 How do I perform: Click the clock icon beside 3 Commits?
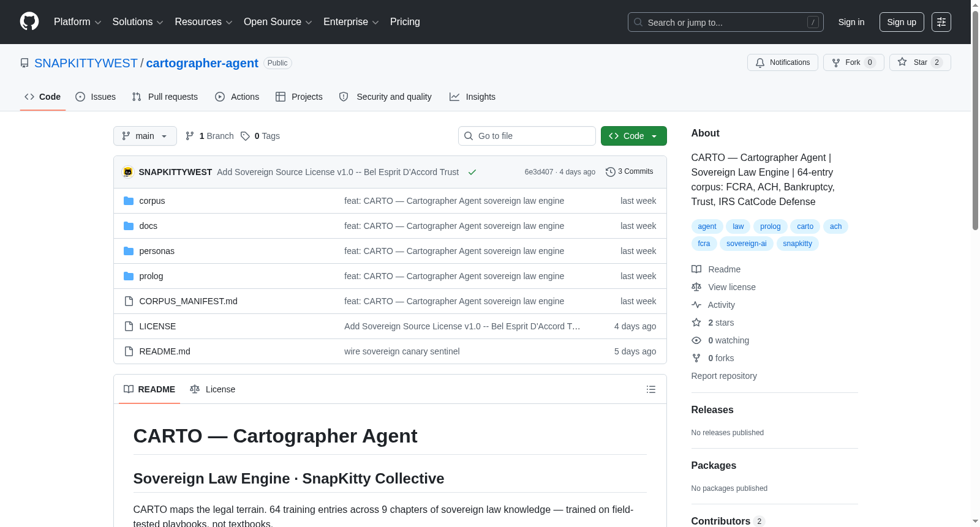click(610, 172)
